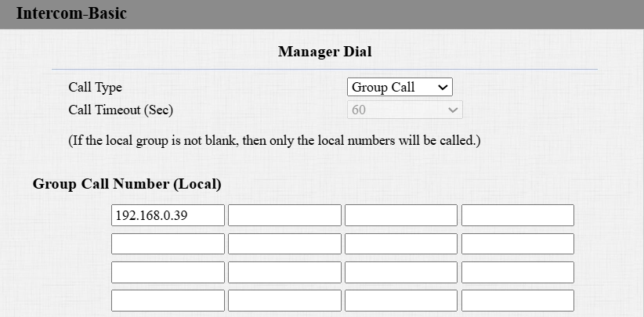Select third-row first-column group call field
Screen dimensions: 644x317
(x=168, y=272)
